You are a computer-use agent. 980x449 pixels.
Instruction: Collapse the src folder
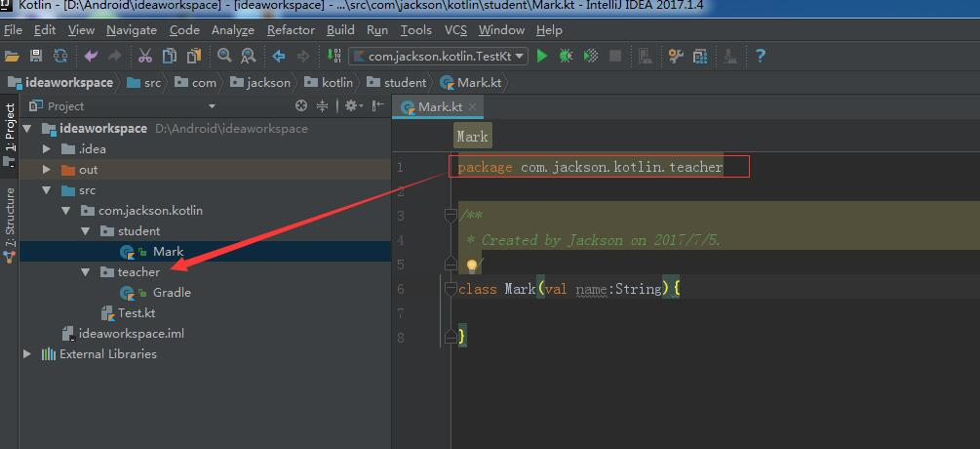pos(46,190)
